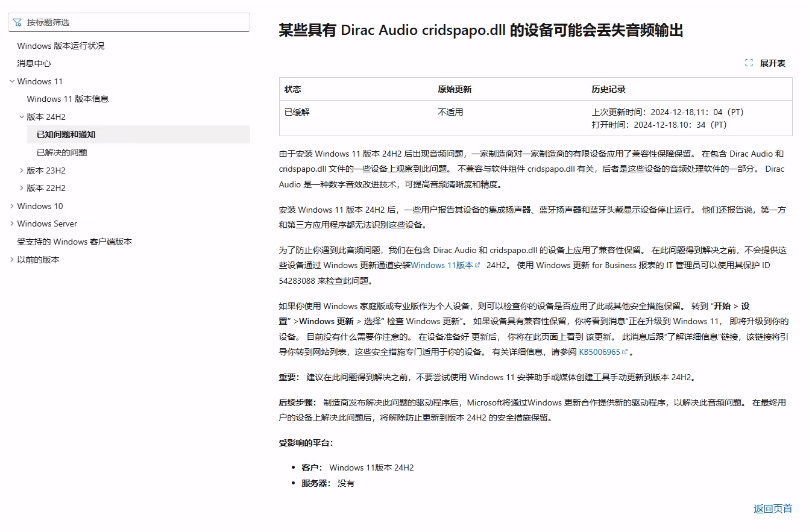809x532 pixels.
Task: Click the 后续步骤： bold label
Action: pyautogui.click(x=298, y=402)
